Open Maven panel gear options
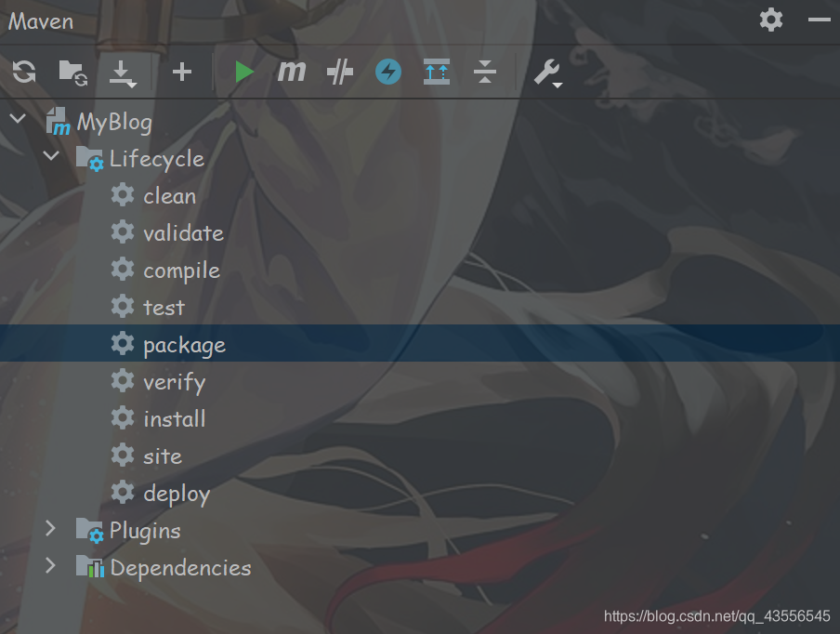The width and height of the screenshot is (840, 634). tap(771, 20)
